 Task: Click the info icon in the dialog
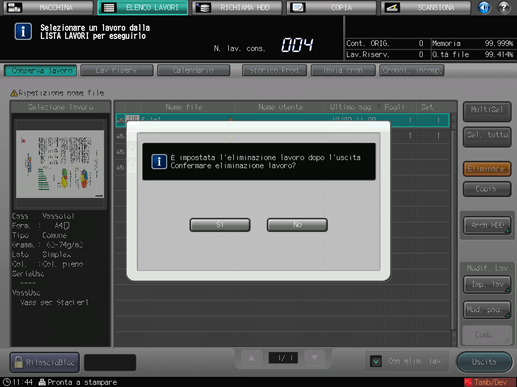[x=159, y=162]
